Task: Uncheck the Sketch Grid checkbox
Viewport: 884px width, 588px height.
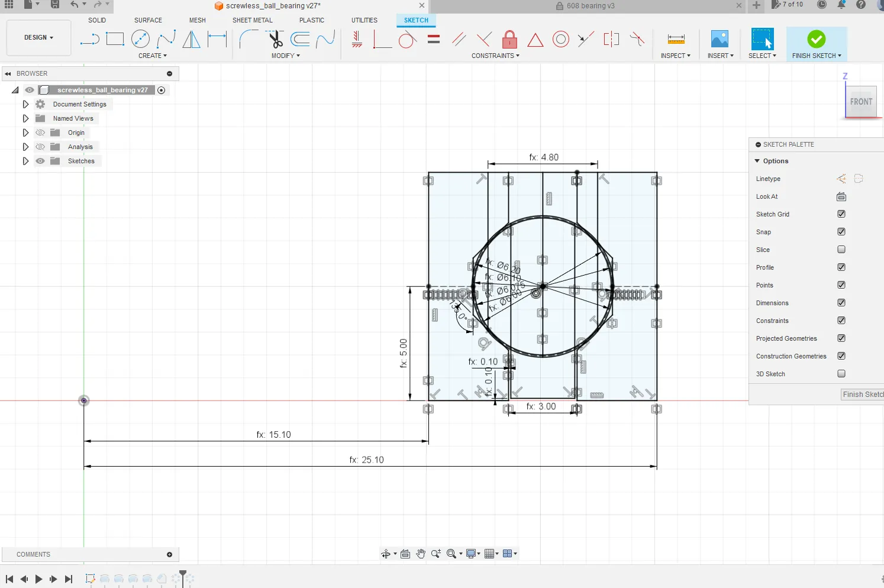Action: tap(841, 214)
